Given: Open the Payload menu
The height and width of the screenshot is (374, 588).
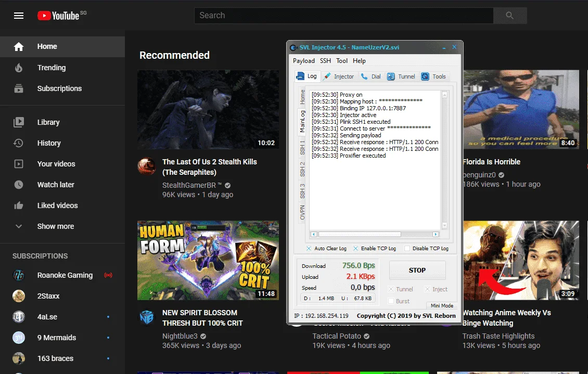Looking at the screenshot, I should click(304, 61).
